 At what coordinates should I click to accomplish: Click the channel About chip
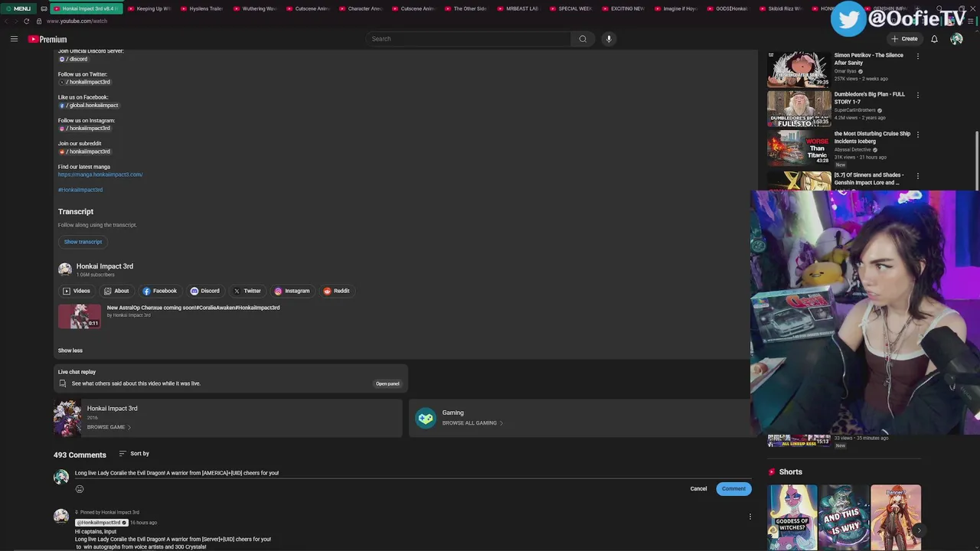117,291
